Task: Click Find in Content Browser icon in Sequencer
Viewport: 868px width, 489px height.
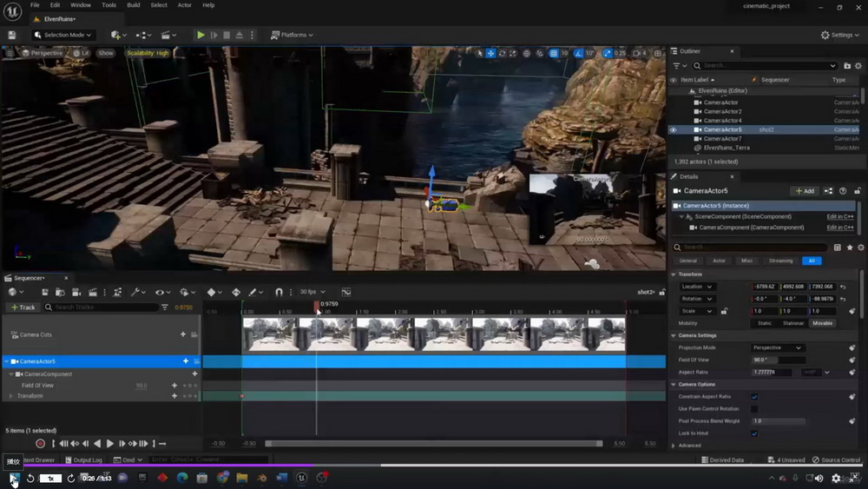Action: coord(60,292)
